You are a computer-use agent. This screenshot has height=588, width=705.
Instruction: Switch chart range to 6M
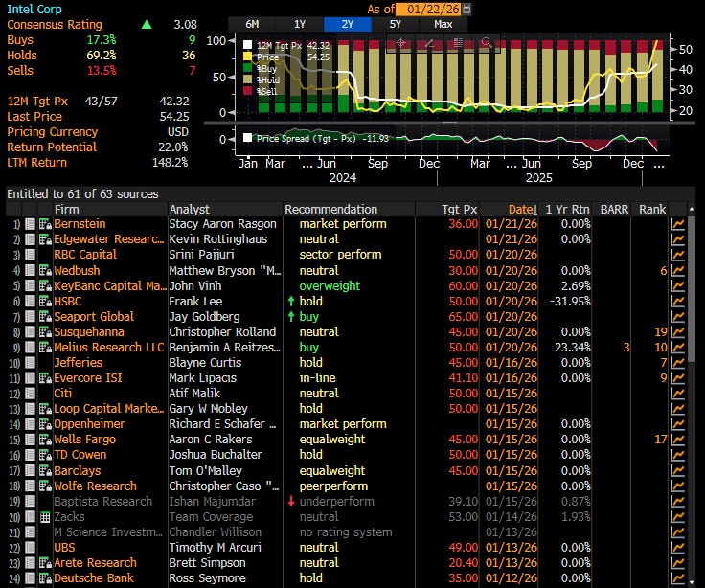click(x=252, y=24)
